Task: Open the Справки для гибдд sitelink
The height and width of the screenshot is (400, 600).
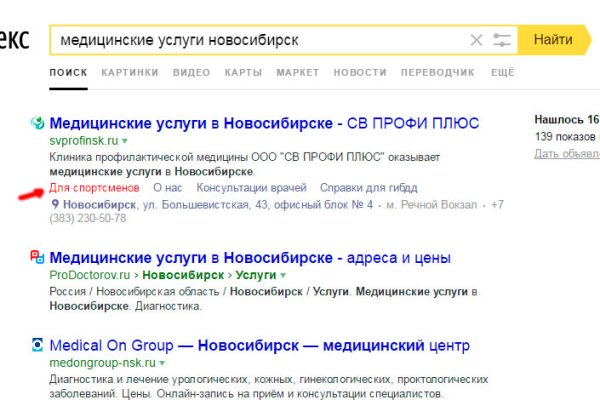Action: (363, 188)
